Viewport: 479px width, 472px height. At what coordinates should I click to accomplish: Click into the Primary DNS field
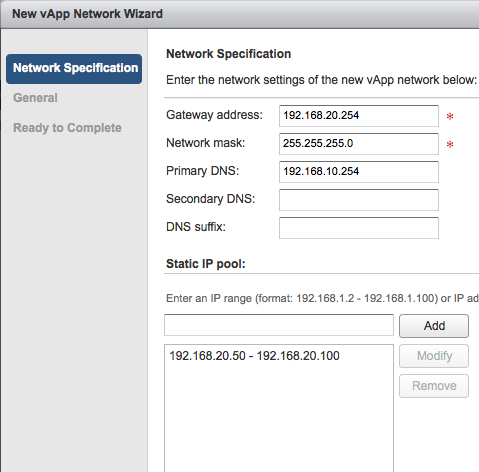(359, 172)
